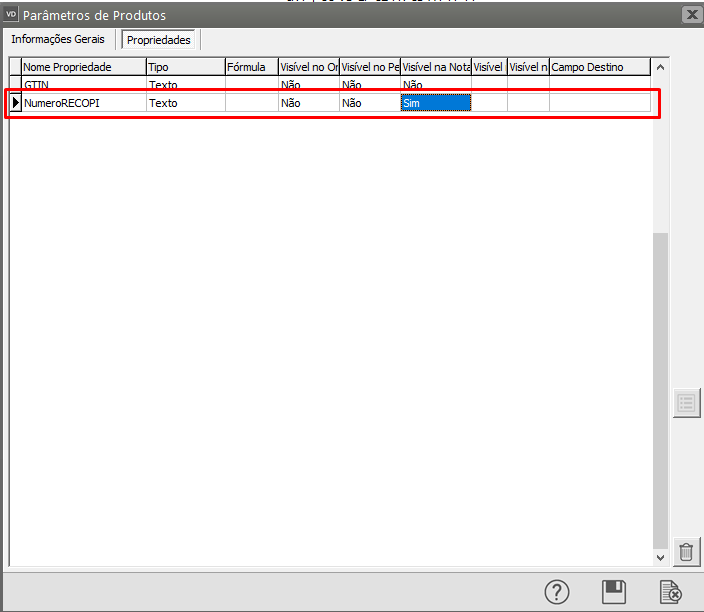The width and height of the screenshot is (704, 612).
Task: Click the Tipo column header
Action: click(x=185, y=67)
